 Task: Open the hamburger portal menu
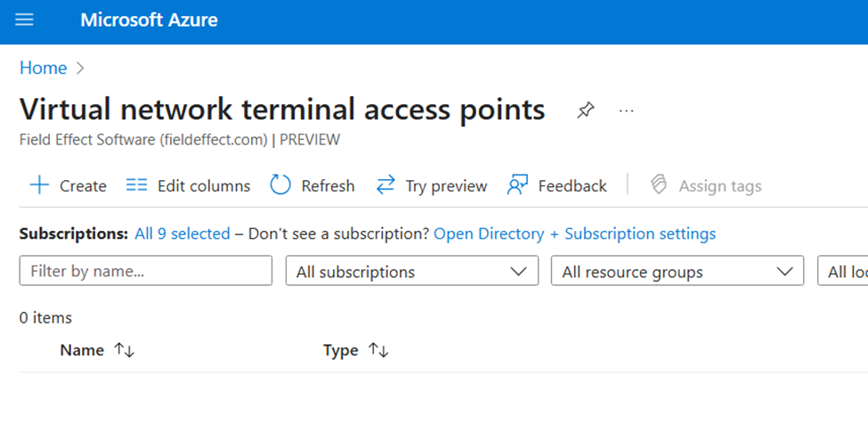coord(24,20)
